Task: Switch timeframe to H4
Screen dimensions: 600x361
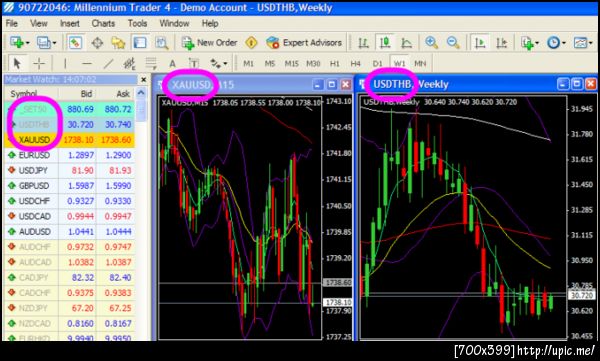Action: point(355,64)
